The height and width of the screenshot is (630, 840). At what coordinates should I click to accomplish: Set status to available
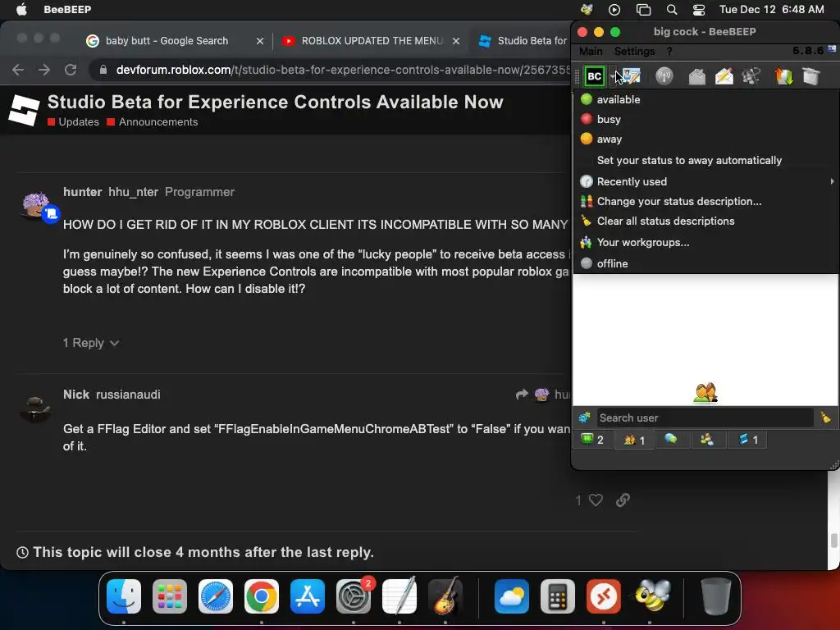[705, 99]
